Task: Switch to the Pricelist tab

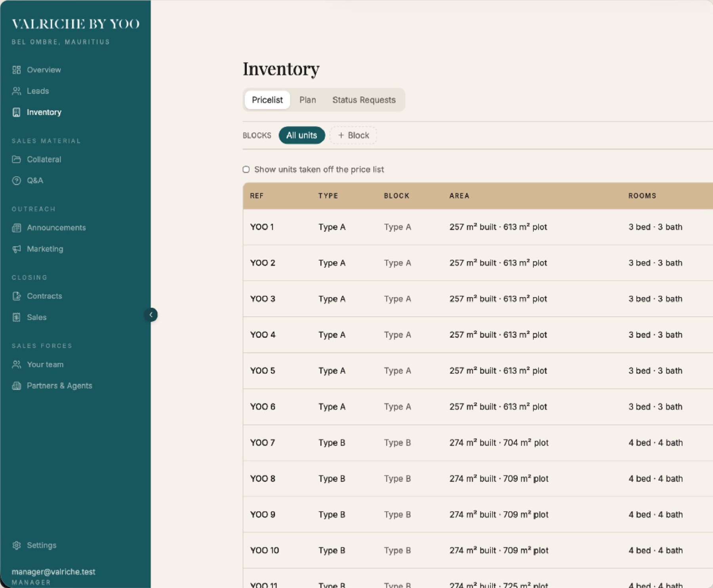Action: coord(267,100)
